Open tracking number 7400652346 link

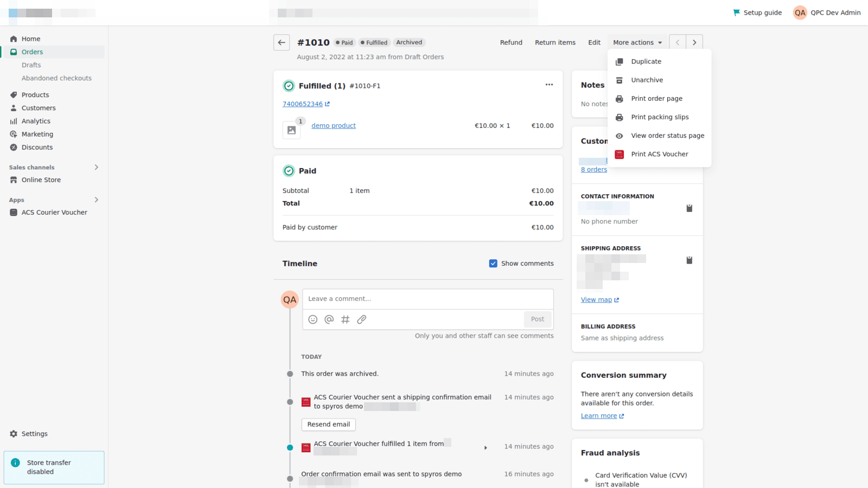click(x=303, y=104)
